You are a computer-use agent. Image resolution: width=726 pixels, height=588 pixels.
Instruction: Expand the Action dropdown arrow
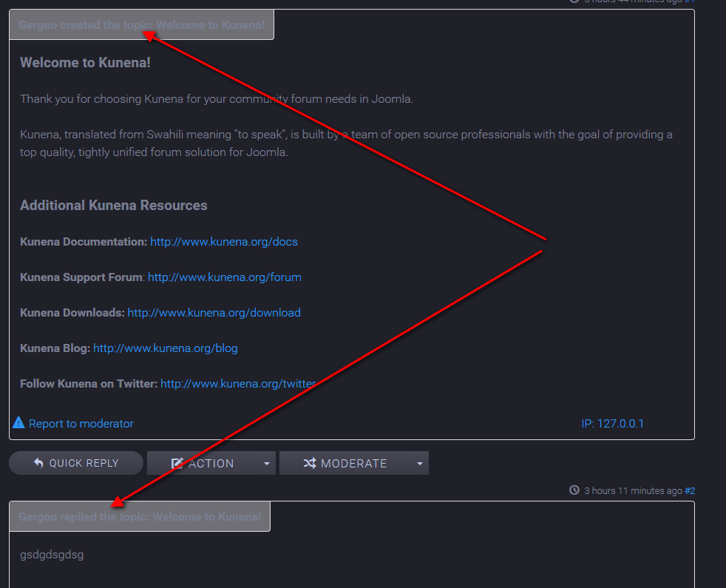[x=267, y=463]
